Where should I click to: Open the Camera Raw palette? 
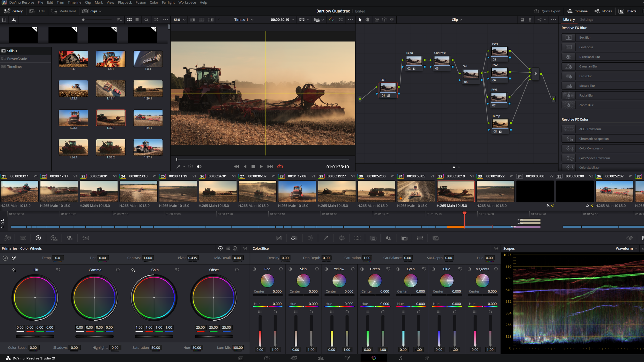click(7, 238)
